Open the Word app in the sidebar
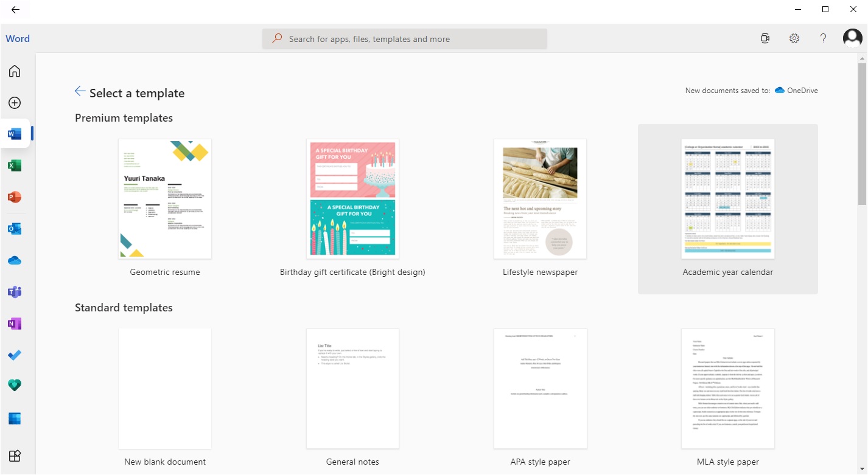 click(14, 133)
